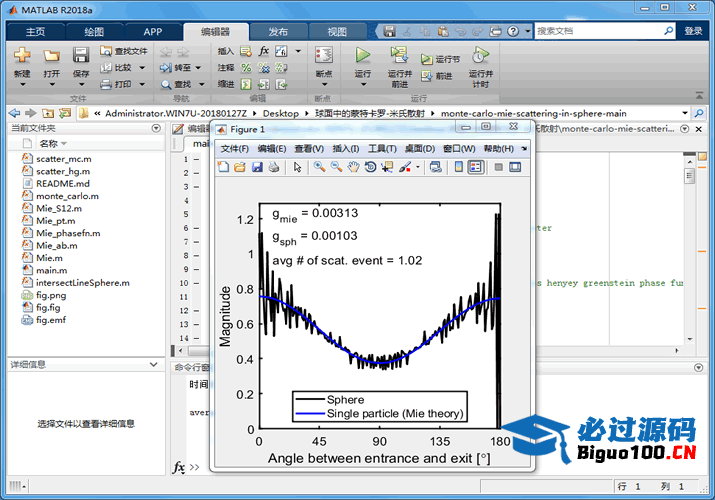Toggle Brush data tool in figure
This screenshot has width=715, height=500.
(x=404, y=167)
